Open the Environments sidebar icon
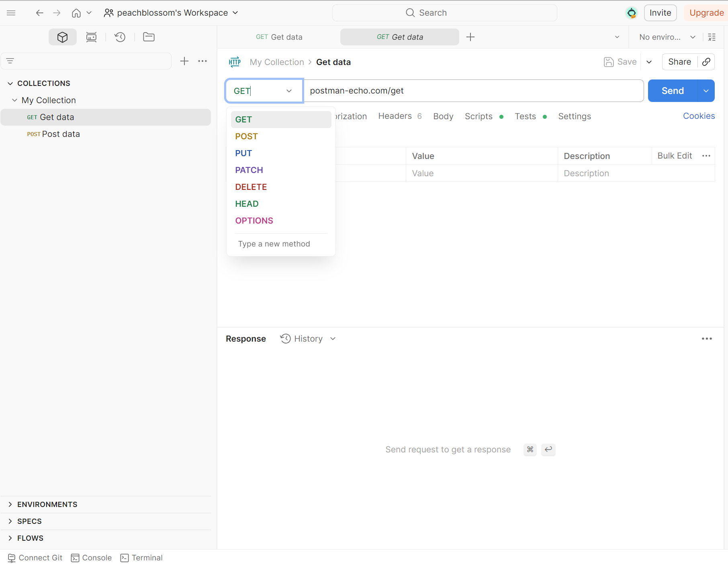 click(91, 37)
